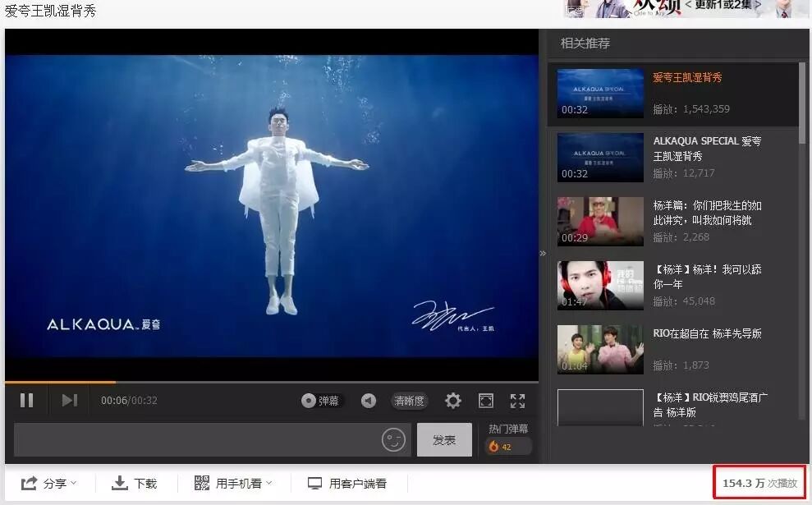Click the main video frame
The width and height of the screenshot is (812, 505).
click(x=272, y=205)
